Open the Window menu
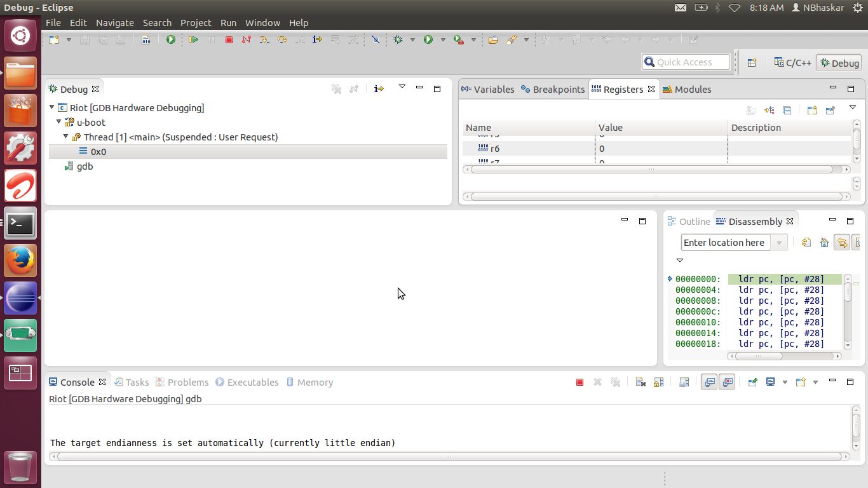 pyautogui.click(x=262, y=23)
